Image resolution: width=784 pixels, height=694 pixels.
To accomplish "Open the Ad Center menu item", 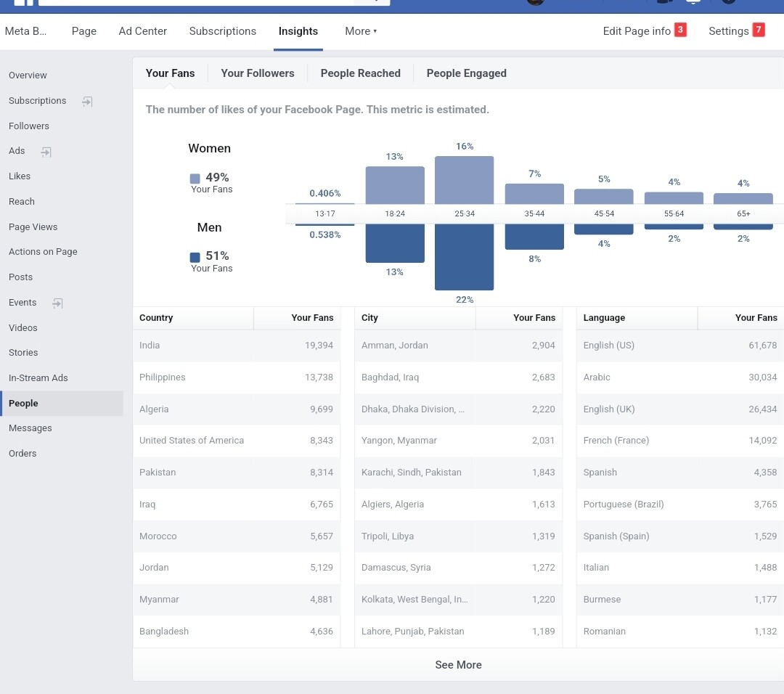I will tap(142, 31).
